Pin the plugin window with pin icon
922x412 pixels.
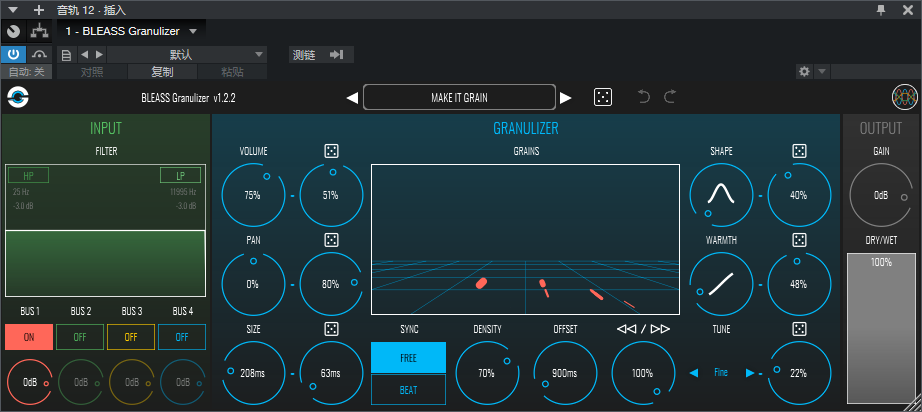pos(881,10)
